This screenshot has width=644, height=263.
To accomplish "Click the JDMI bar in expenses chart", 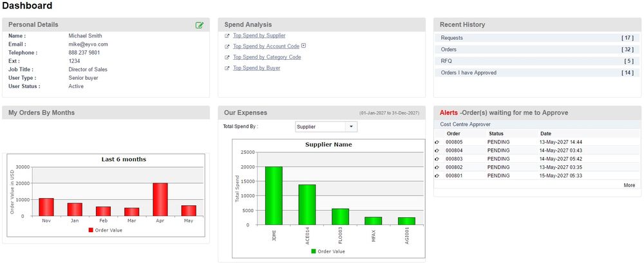I will 274,195.
